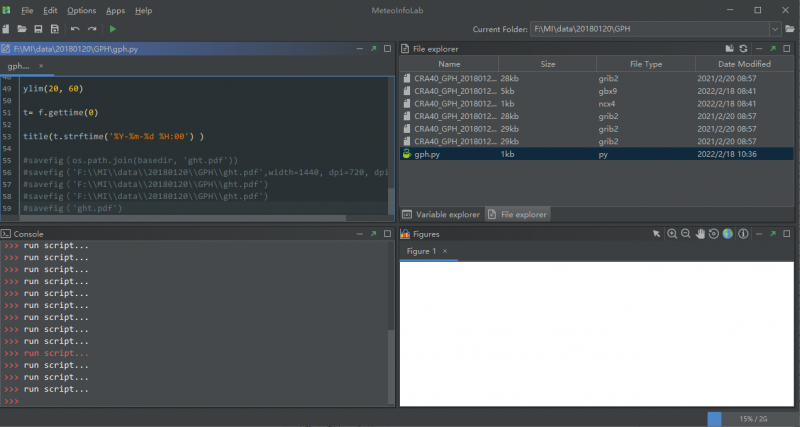Click the globe full-extent icon in Figures
800x427 pixels.
[728, 233]
